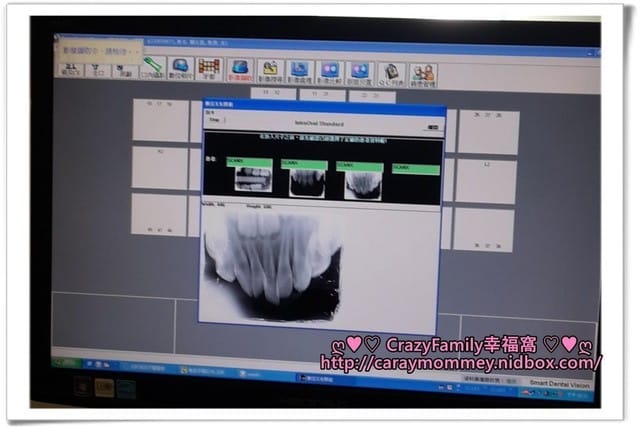Select the first scanned X-ray thumbnail
Image resolution: width=640 pixels, height=428 pixels.
click(x=253, y=180)
